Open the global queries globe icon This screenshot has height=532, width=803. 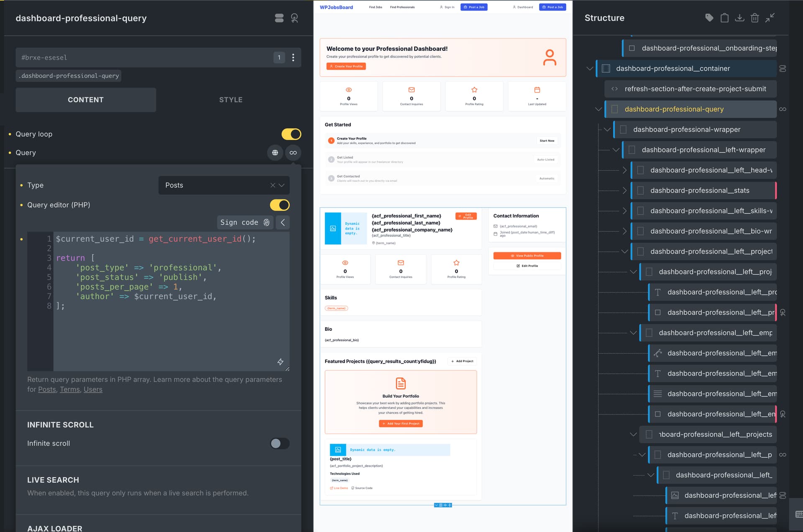275,153
